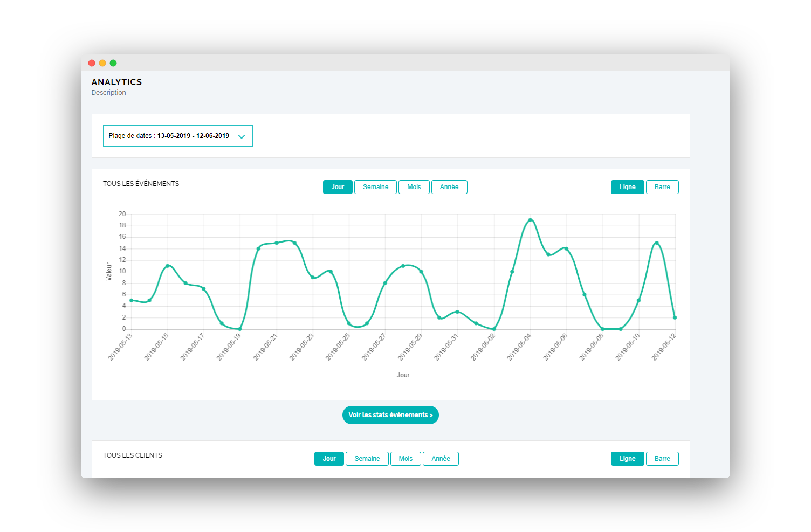Click the data point at 2019-05-15
Image resolution: width=811 pixels, height=532 pixels.
point(168,266)
